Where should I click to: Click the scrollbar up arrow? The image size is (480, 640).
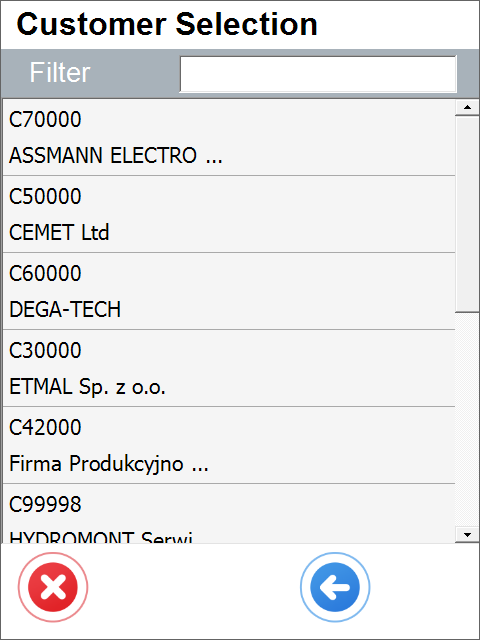467,107
